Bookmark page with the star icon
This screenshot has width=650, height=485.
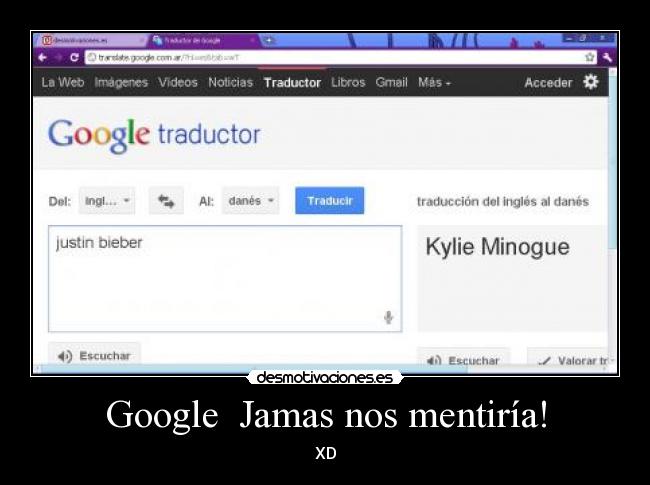(589, 57)
